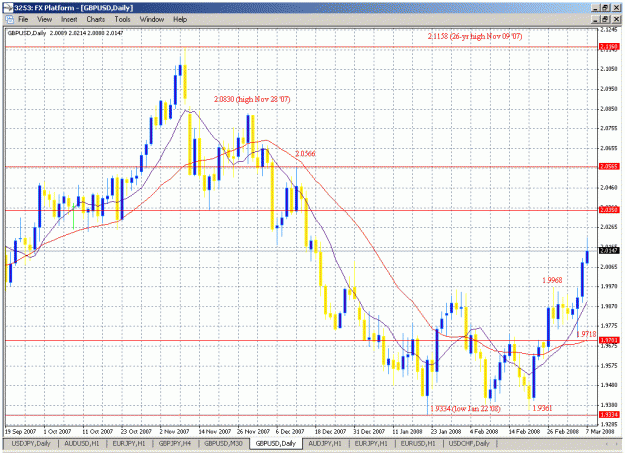
Task: Open EURJPY,H1 tab next to AUDUSD,H1
Action: [x=129, y=443]
